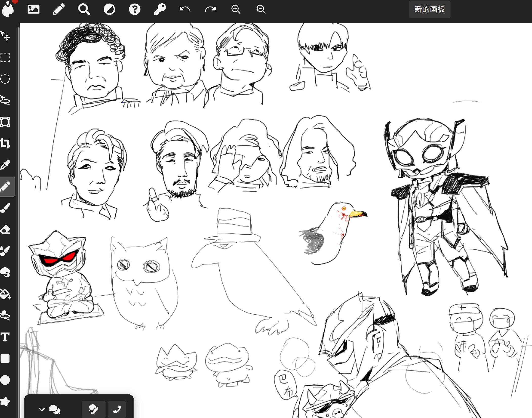This screenshot has width=532, height=418.
Task: Redo the undone stroke
Action: click(210, 9)
